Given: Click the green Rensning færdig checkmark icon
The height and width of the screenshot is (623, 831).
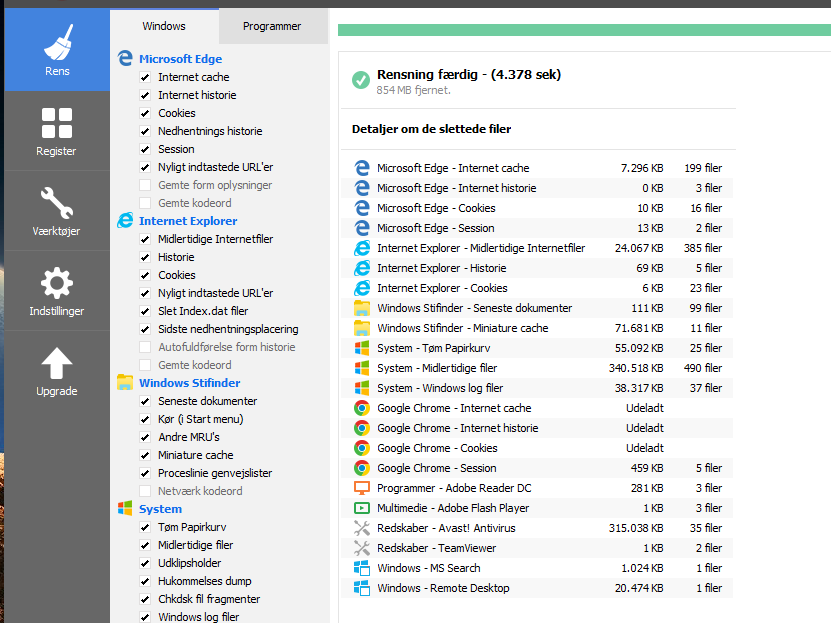Looking at the screenshot, I should (360, 80).
